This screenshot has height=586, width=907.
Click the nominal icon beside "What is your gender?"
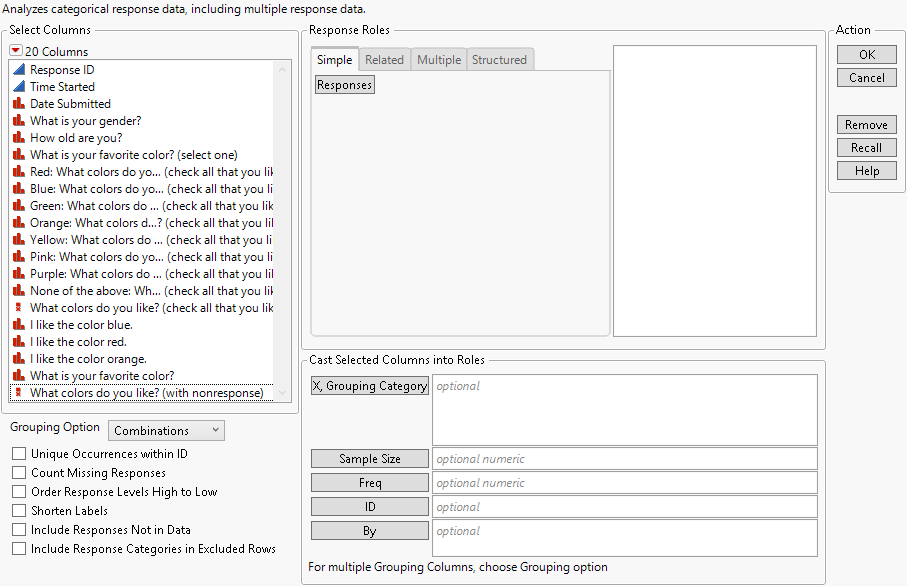[19, 120]
